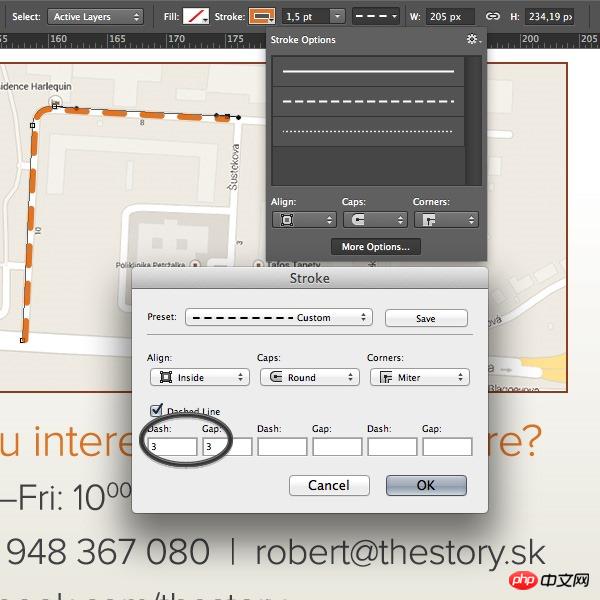The width and height of the screenshot is (600, 600).
Task: Click the second Gap input field
Action: [x=337, y=447]
